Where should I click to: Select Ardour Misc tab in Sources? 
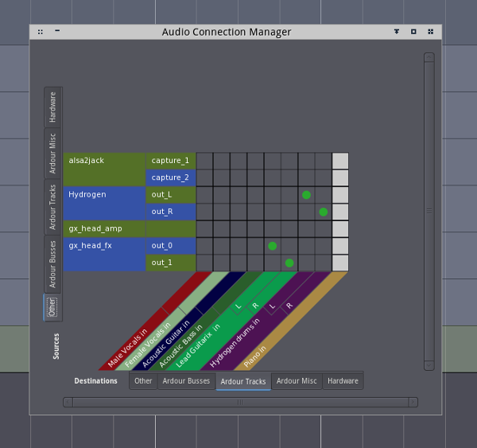click(53, 154)
